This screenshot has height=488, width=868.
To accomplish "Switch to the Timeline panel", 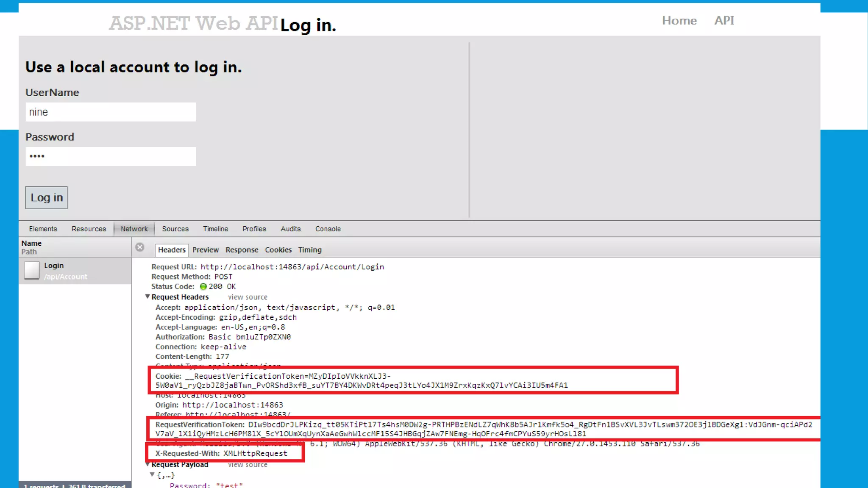I will coord(215,229).
